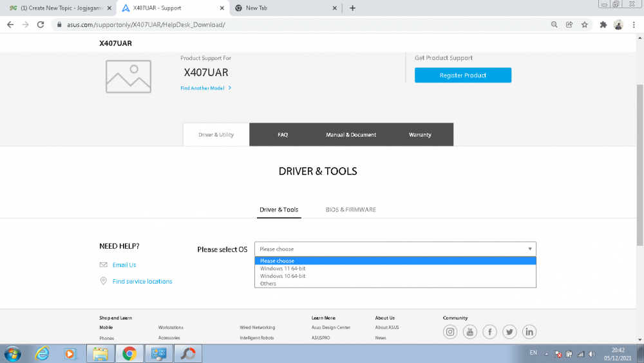This screenshot has height=363, width=644.
Task: Select the Driver & Utility tab
Action: point(216,134)
